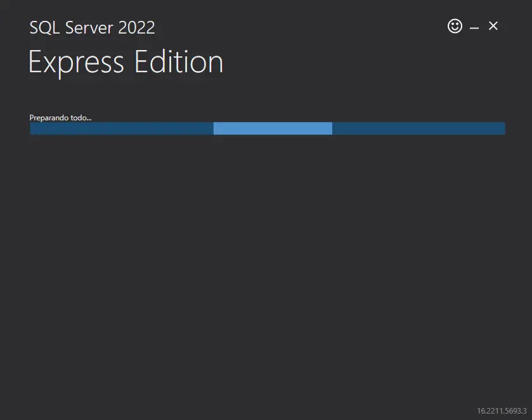Click the Express Edition title text
Screen dimensions: 532x420
pos(125,61)
